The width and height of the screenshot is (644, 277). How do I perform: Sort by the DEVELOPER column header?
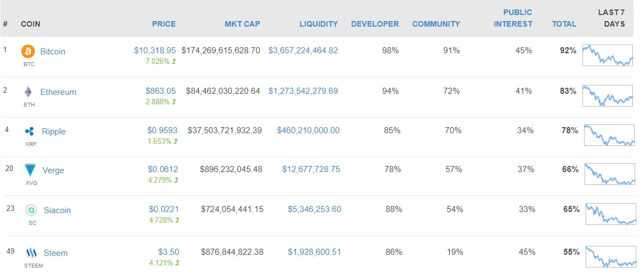pos(375,24)
